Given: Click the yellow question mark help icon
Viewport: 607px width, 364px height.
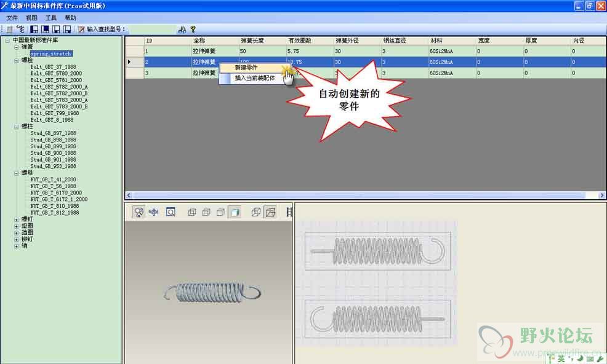Looking at the screenshot, I should click(x=193, y=29).
